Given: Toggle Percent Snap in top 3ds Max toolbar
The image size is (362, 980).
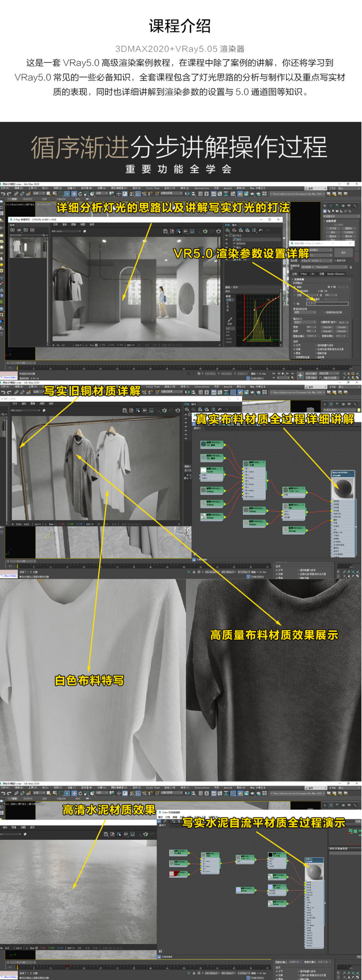Looking at the screenshot, I should 144,194.
